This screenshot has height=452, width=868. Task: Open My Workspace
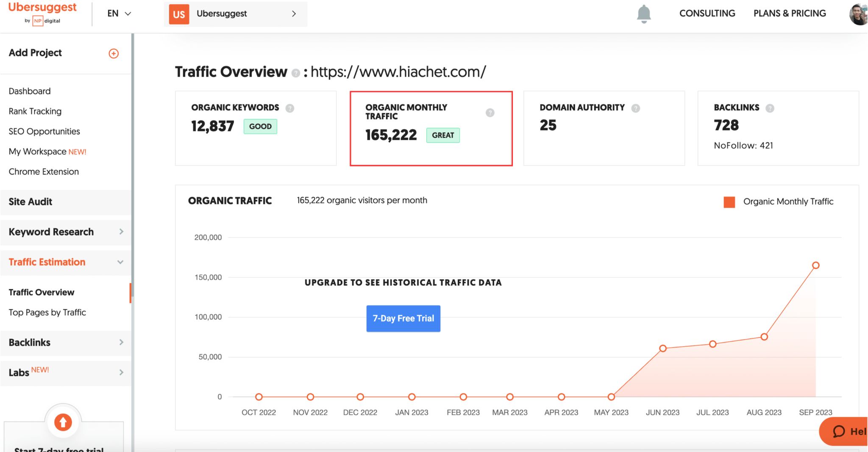[x=47, y=152]
